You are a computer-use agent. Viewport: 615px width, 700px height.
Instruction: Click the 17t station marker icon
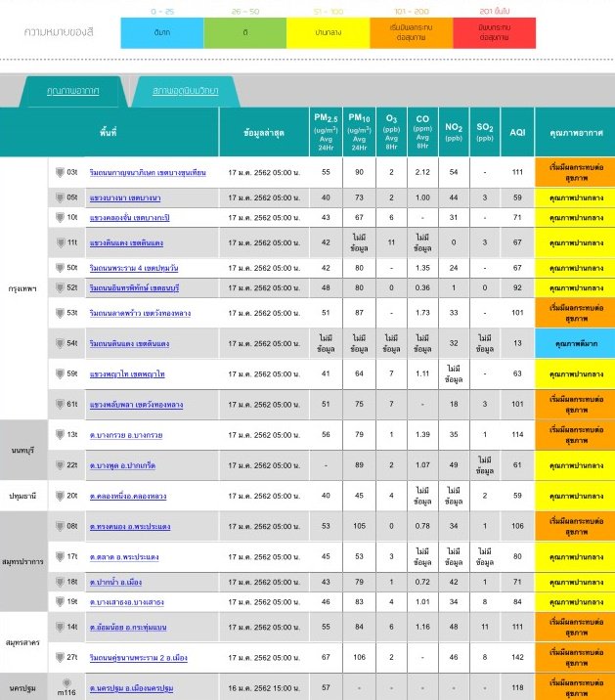point(60,556)
